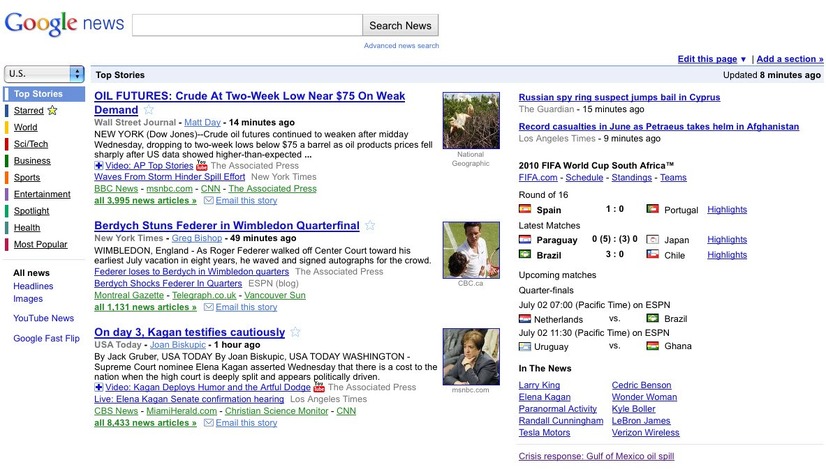Click the Portugal flag icon
The height and width of the screenshot is (469, 826).
click(652, 209)
